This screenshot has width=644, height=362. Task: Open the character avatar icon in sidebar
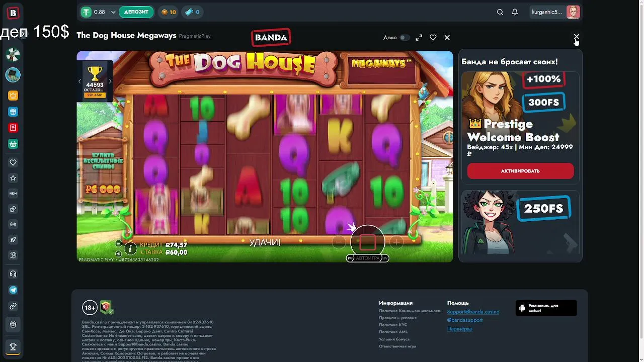click(x=13, y=75)
